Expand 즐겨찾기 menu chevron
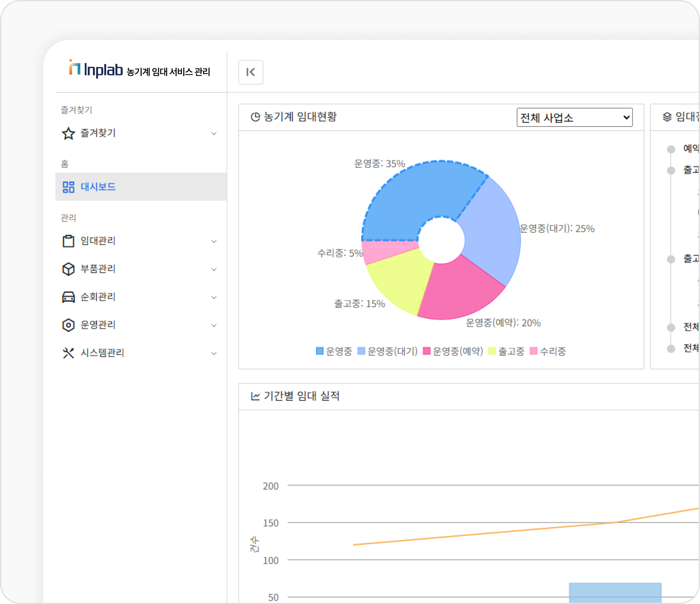This screenshot has height=604, width=700. (x=214, y=134)
